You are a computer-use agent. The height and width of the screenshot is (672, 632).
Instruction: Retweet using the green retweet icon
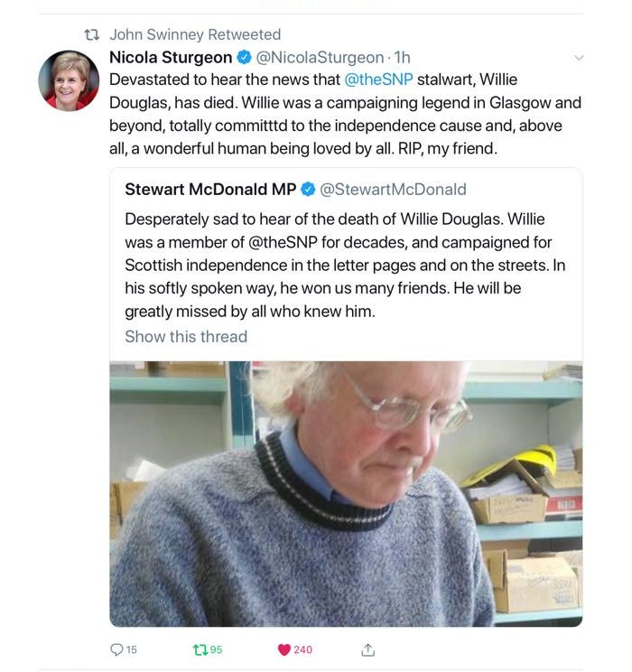click(x=200, y=649)
